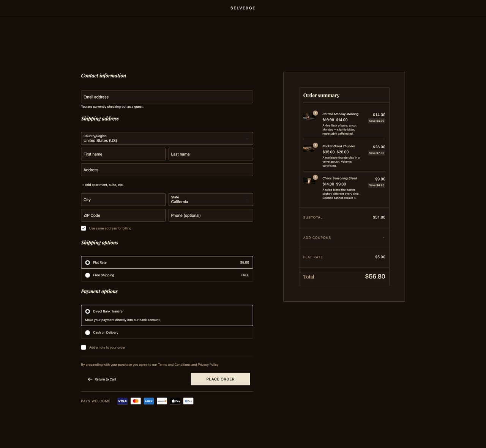Open the State dropdown
Image resolution: width=486 pixels, height=448 pixels.
point(210,200)
